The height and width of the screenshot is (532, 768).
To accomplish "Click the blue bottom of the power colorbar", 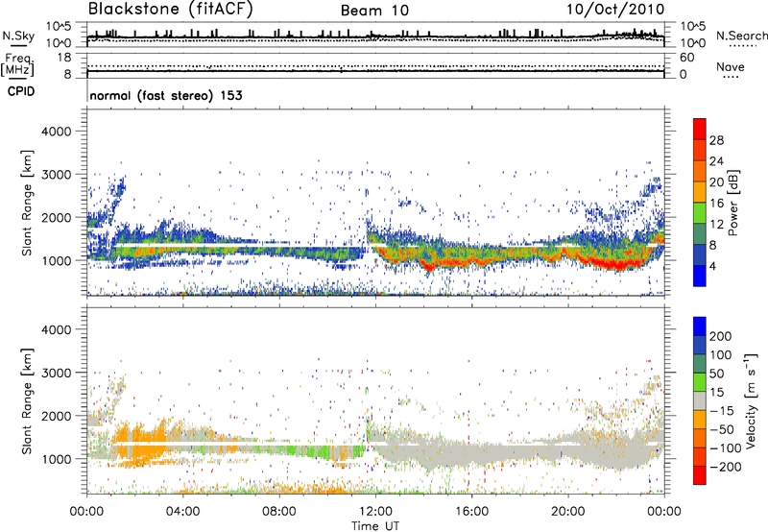I will pyautogui.click(x=700, y=276).
